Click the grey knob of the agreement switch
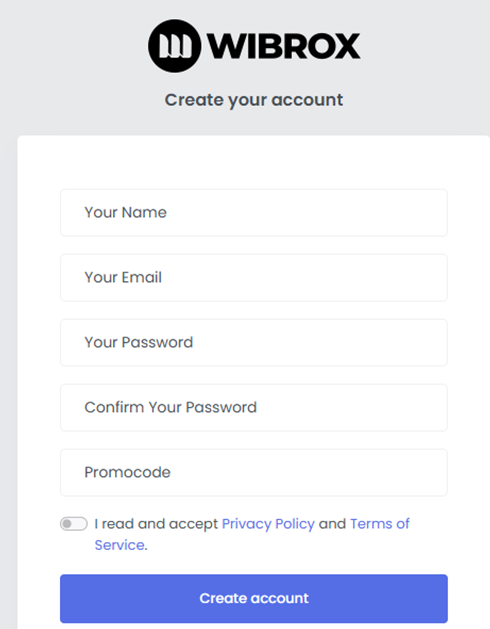 [67, 524]
